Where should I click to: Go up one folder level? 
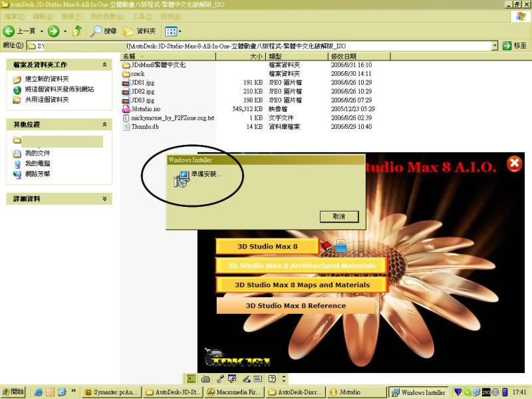(x=77, y=31)
